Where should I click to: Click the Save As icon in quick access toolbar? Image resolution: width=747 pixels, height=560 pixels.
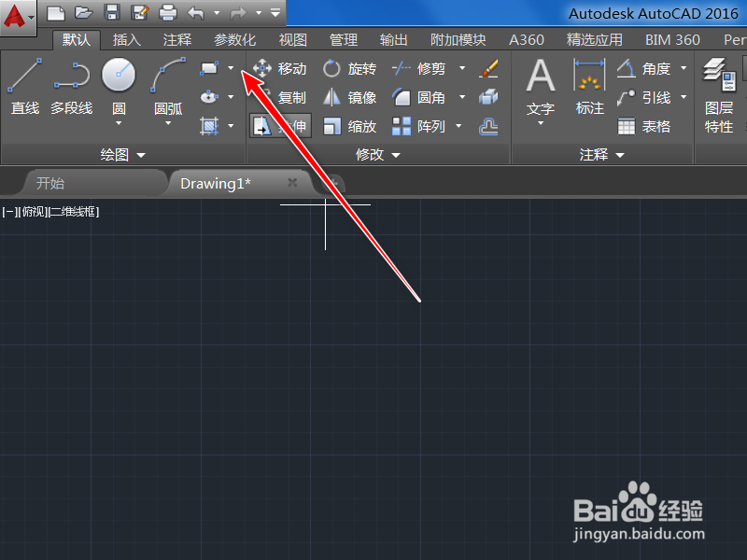pyautogui.click(x=140, y=13)
